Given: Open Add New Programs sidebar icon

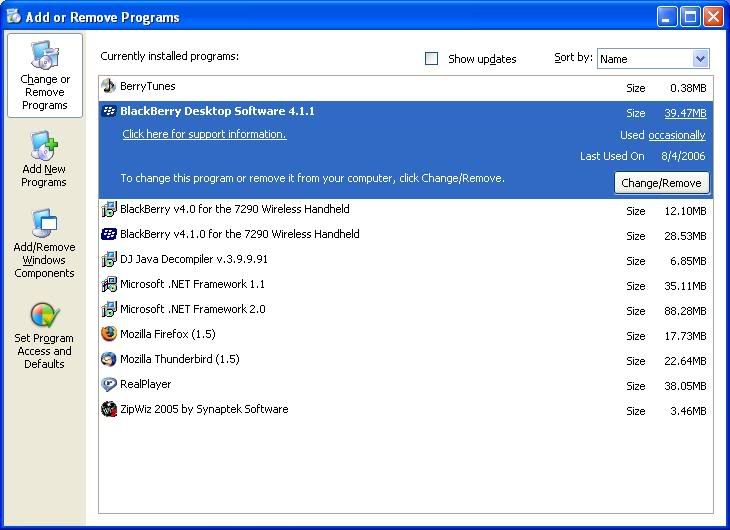Looking at the screenshot, I should point(45,145).
